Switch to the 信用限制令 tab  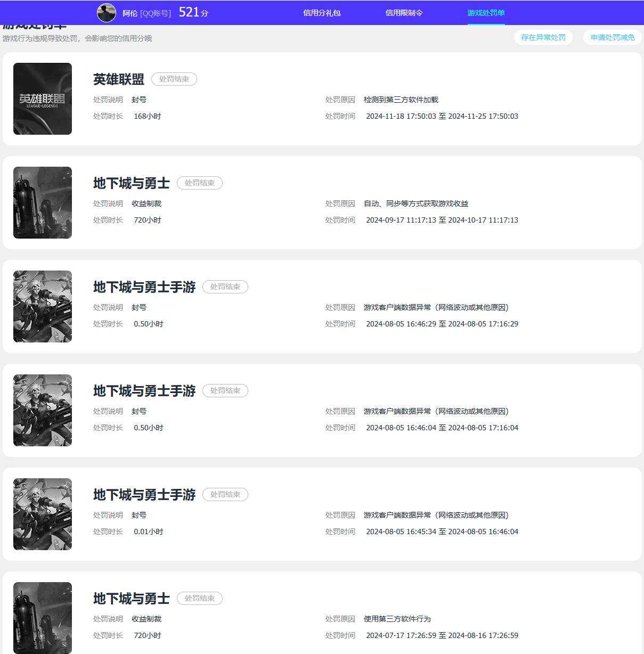(x=404, y=13)
